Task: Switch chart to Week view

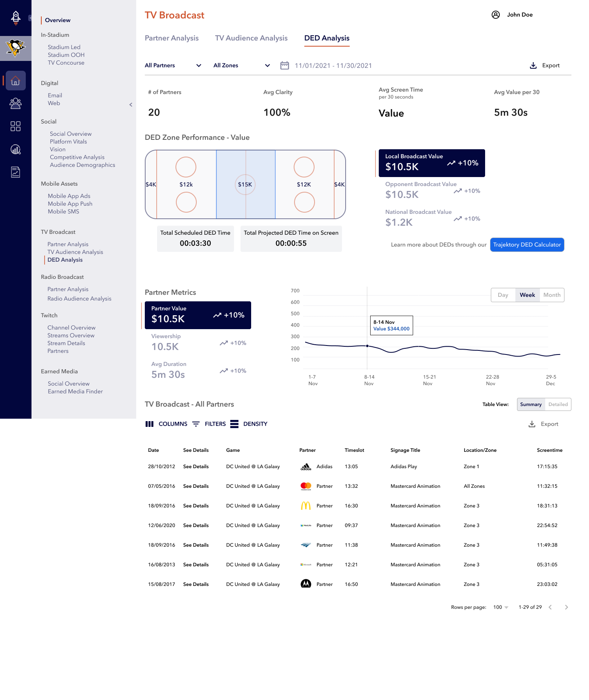Action: click(x=527, y=295)
